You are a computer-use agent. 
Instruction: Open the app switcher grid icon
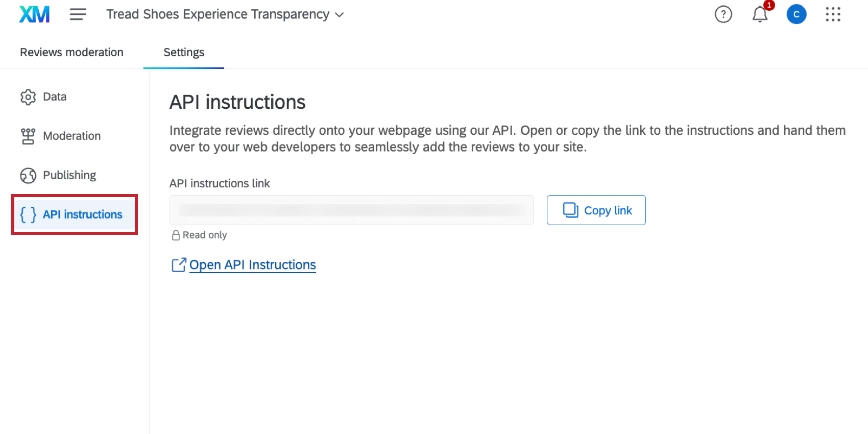pos(833,14)
